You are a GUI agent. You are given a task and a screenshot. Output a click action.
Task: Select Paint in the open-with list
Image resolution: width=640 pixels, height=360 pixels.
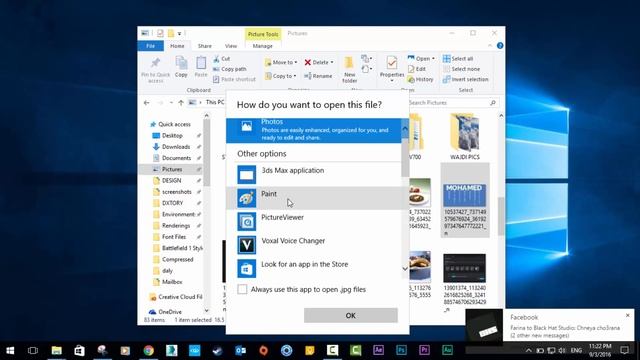(314, 198)
